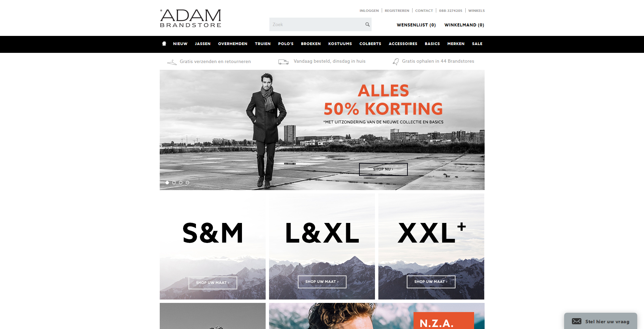Select the second carousel slide dot
This screenshot has height=329, width=644.
tap(174, 183)
